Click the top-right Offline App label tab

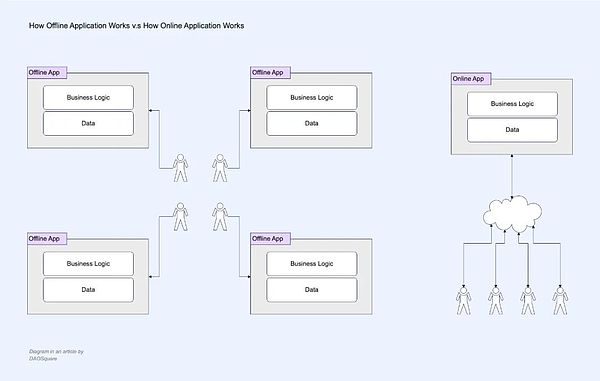tap(271, 72)
